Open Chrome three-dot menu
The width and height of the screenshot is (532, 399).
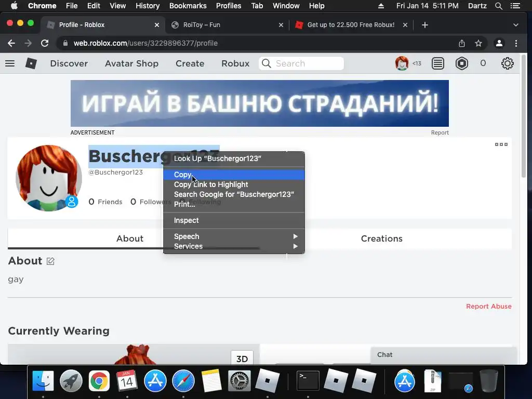[516, 43]
